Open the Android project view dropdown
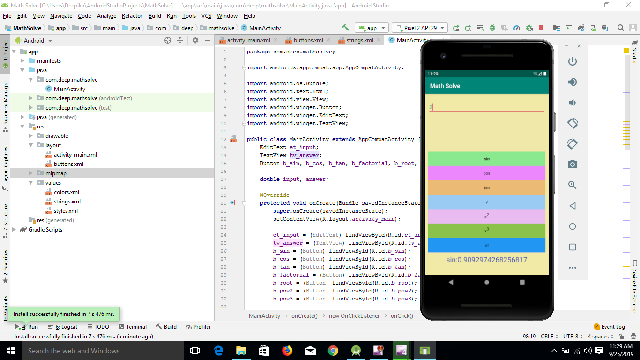The width and height of the screenshot is (640, 360). [x=34, y=40]
